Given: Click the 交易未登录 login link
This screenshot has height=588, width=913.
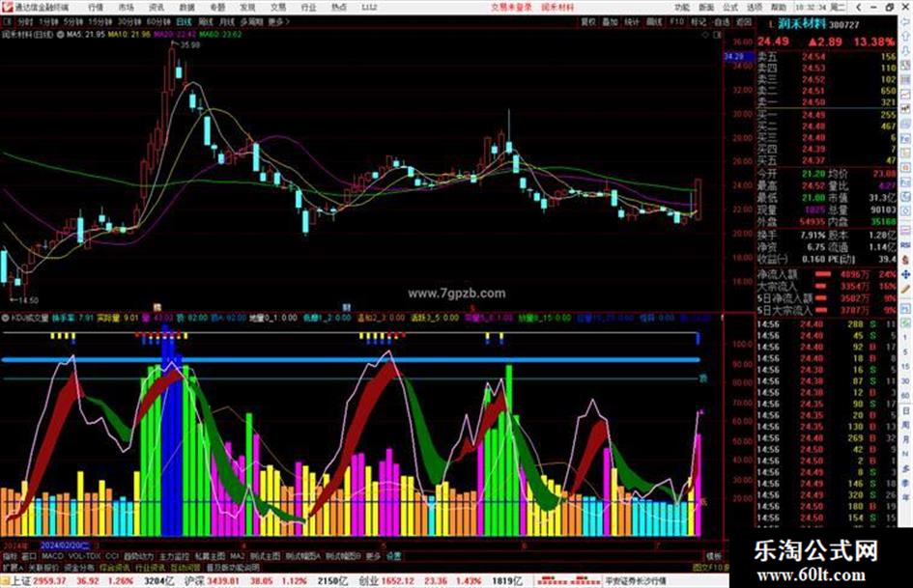Looking at the screenshot, I should point(511,7).
